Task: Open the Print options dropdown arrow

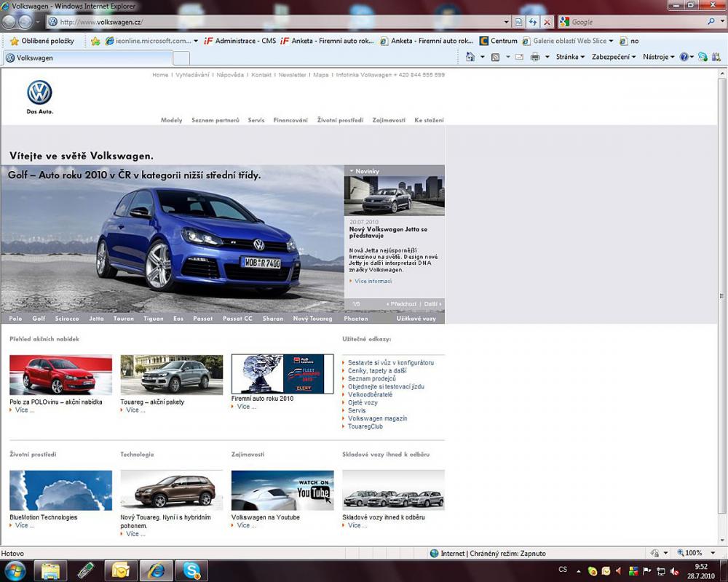Action: coord(547,57)
